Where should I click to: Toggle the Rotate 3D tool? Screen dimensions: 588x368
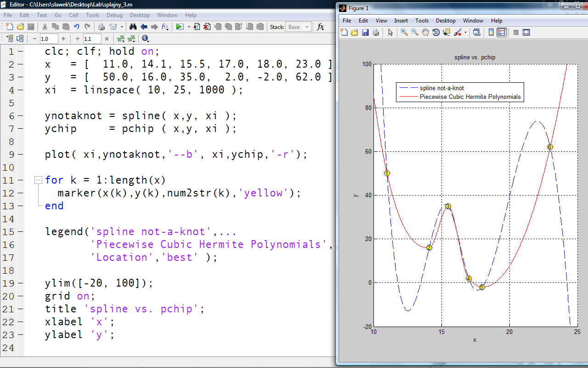pos(436,32)
